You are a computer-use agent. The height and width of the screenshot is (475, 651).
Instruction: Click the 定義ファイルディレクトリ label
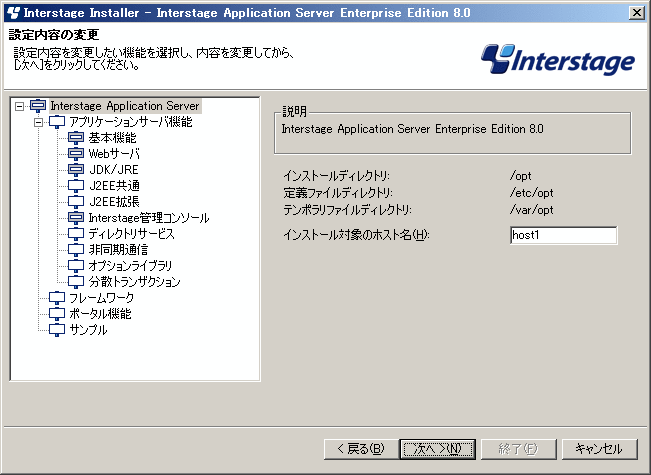click(338, 193)
